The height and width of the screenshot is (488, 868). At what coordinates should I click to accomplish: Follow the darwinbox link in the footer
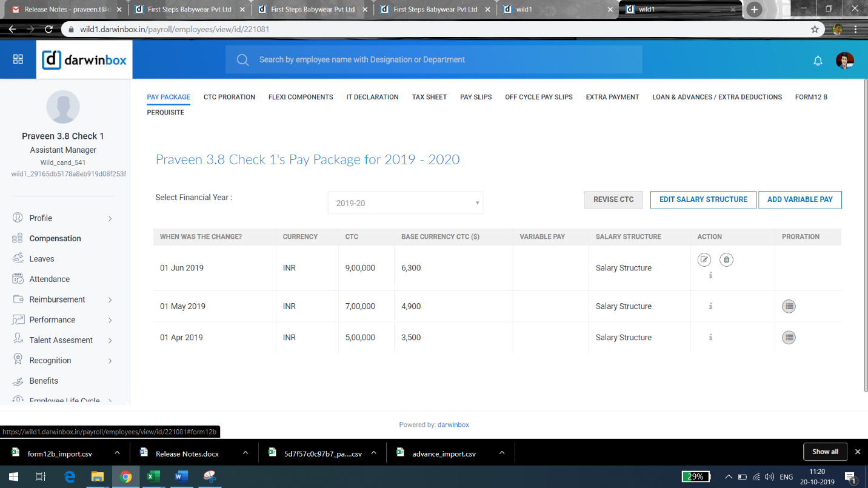point(453,424)
